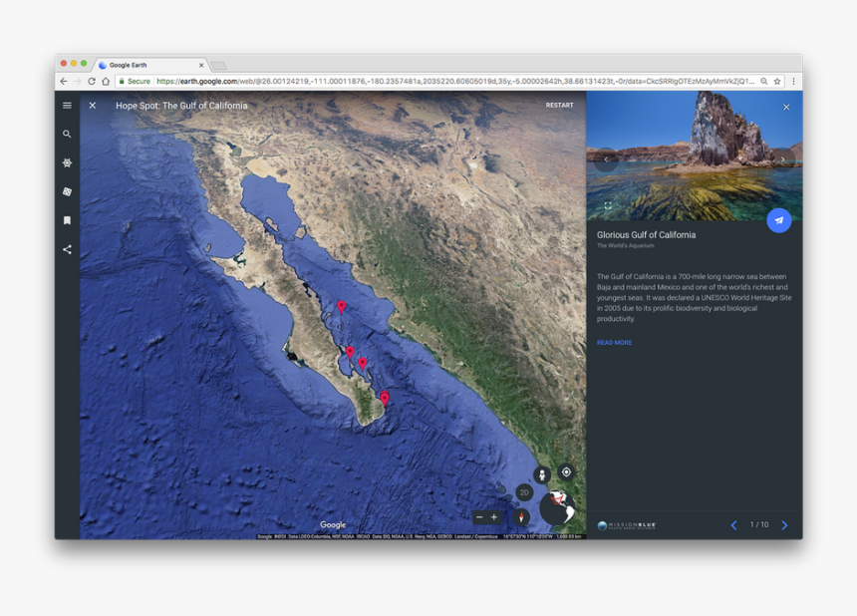Image resolution: width=857 pixels, height=616 pixels.
Task: Click the blue fly-to paper plane button
Action: 779,220
